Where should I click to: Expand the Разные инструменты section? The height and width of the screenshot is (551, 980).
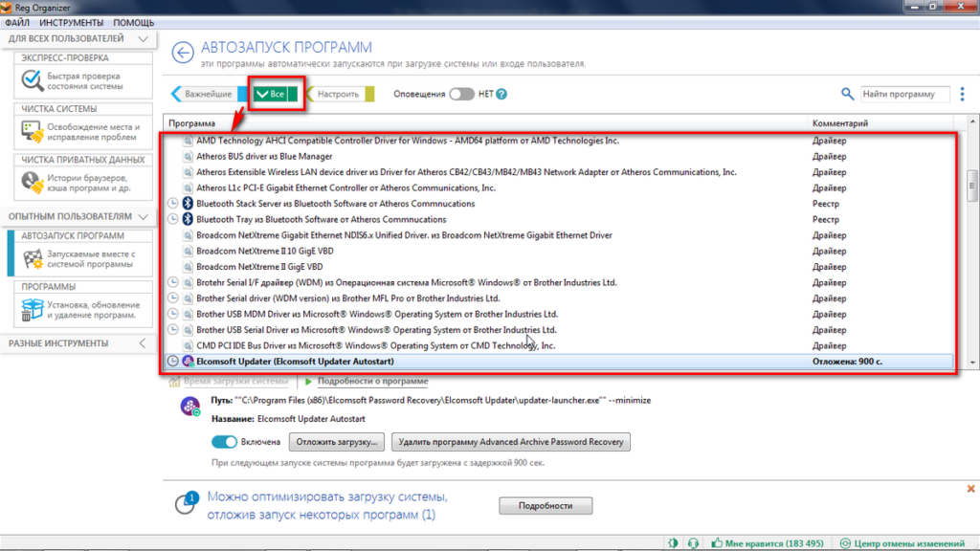[x=143, y=343]
